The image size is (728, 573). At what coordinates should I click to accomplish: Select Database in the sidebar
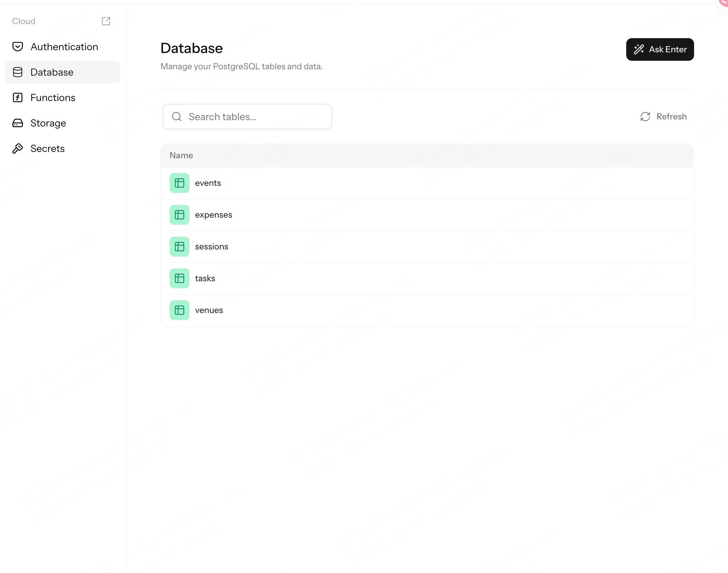(x=63, y=72)
